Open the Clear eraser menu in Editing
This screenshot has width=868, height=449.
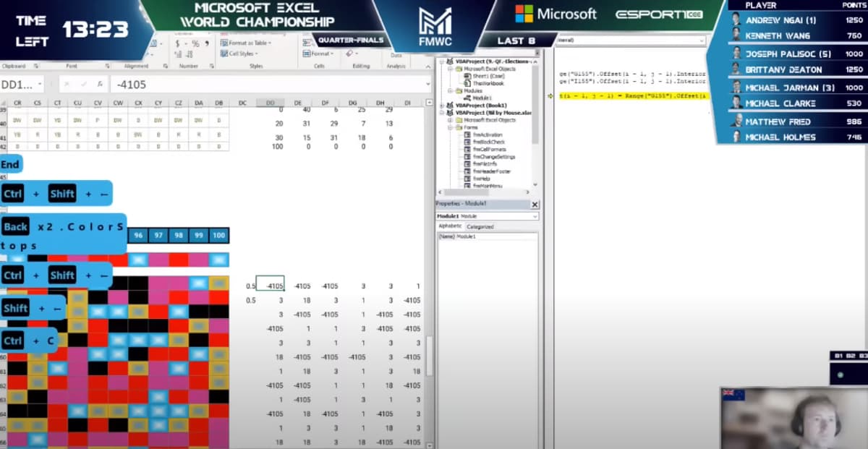coord(351,53)
